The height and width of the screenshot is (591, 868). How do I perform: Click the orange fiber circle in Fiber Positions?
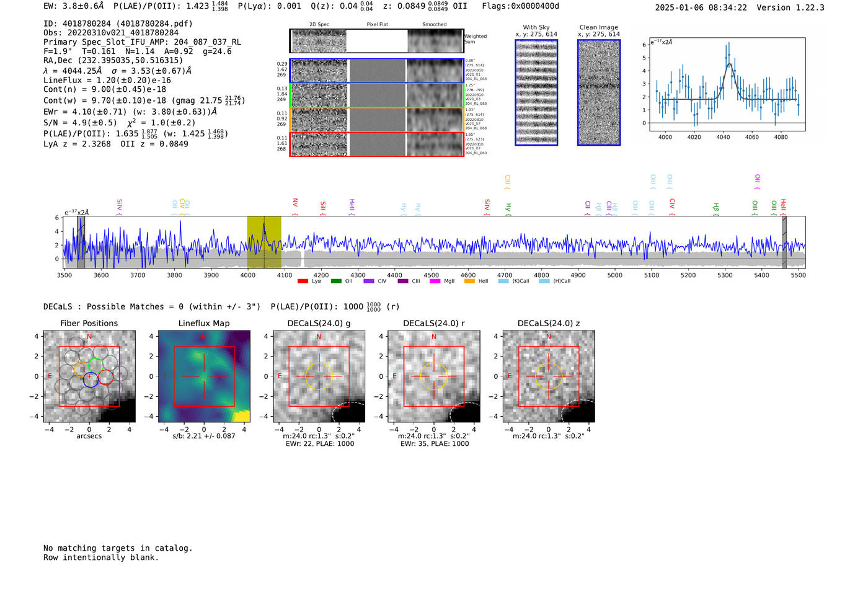[82, 370]
